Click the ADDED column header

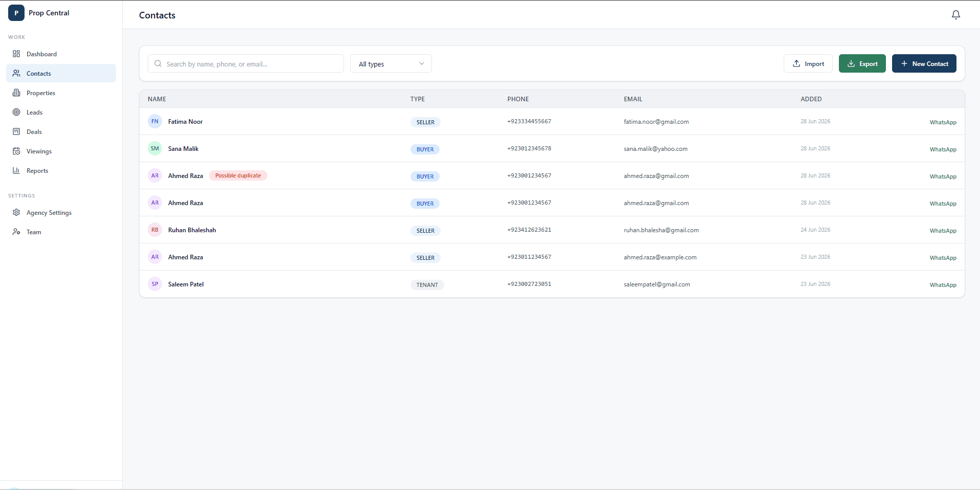point(811,99)
